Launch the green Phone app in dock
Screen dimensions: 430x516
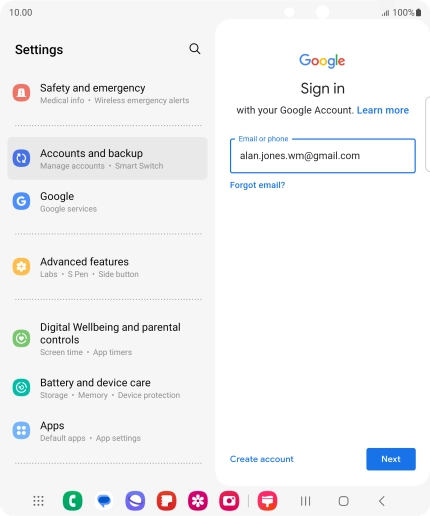(x=72, y=501)
